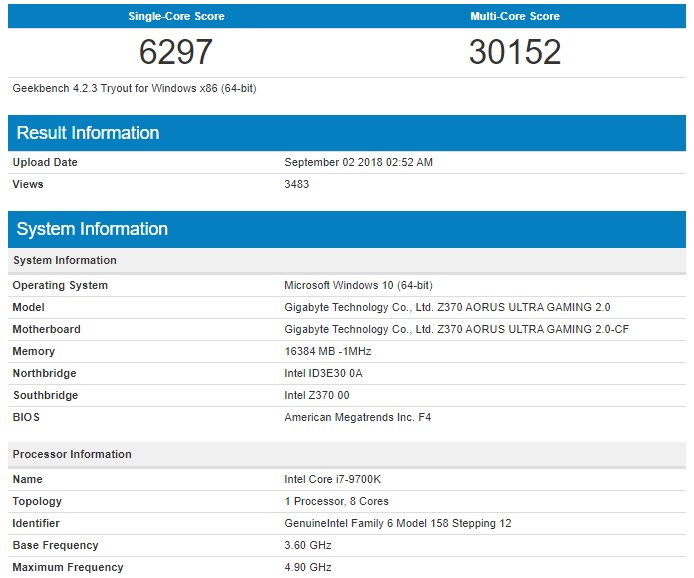Click the Multi-Core Score header label

pos(515,16)
